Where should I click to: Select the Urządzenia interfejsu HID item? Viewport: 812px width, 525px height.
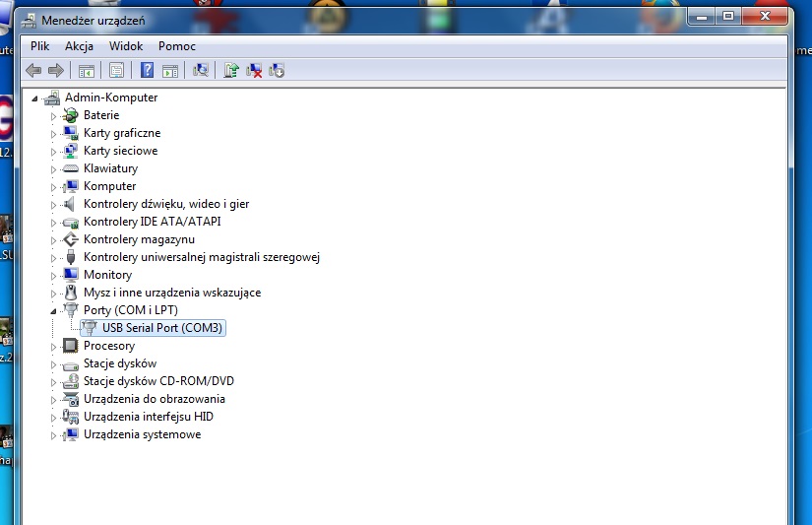point(148,417)
